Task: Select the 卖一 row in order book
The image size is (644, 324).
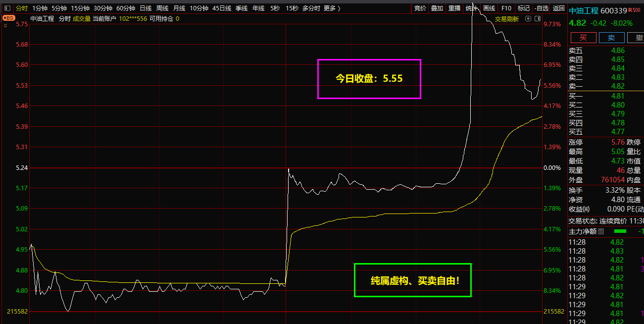Action: tap(606, 86)
